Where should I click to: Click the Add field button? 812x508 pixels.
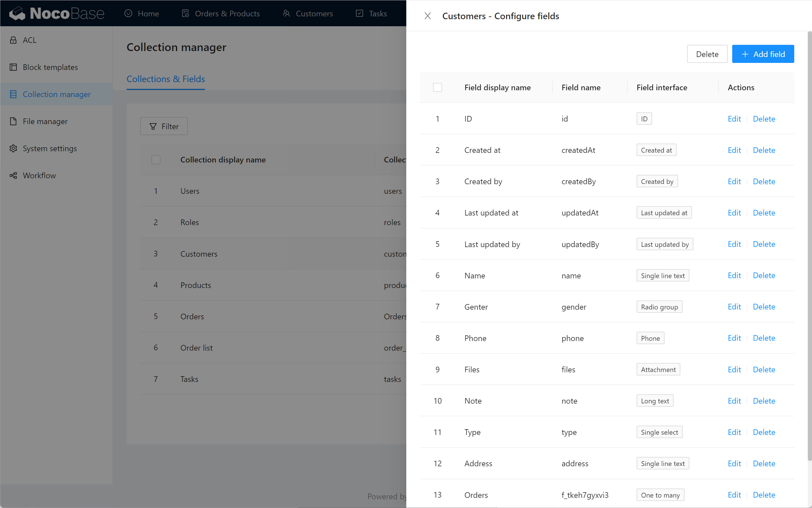tap(763, 54)
